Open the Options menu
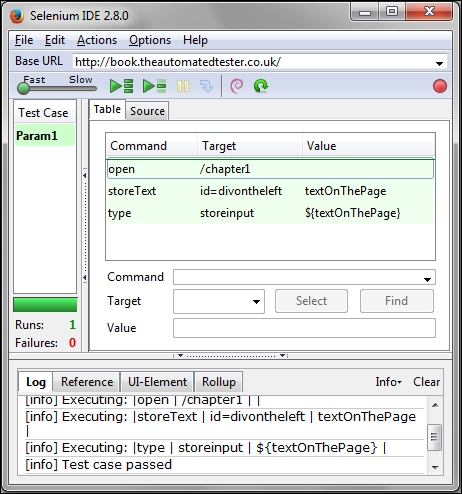The image size is (462, 494). click(150, 40)
